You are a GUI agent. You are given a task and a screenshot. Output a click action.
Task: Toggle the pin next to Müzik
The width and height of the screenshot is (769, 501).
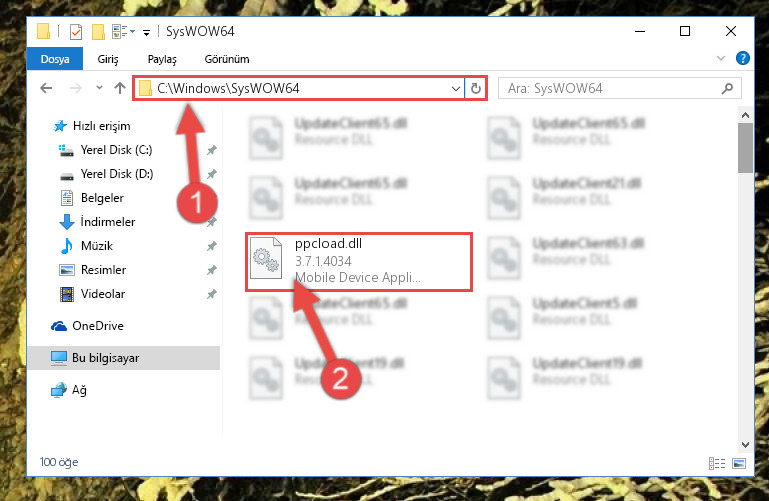[x=211, y=246]
